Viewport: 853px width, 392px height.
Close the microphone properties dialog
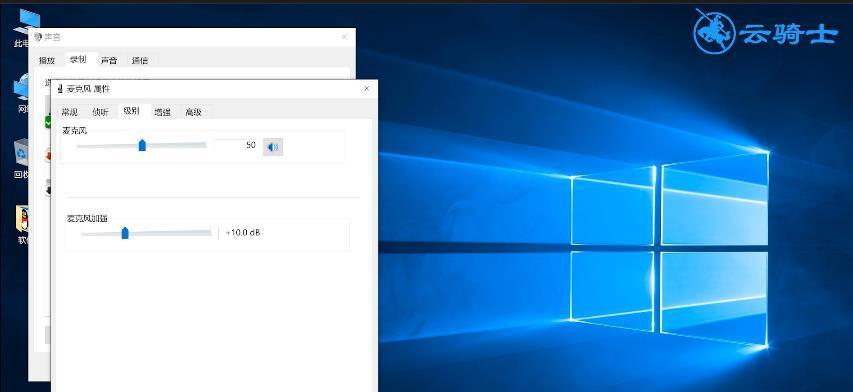coord(367,88)
